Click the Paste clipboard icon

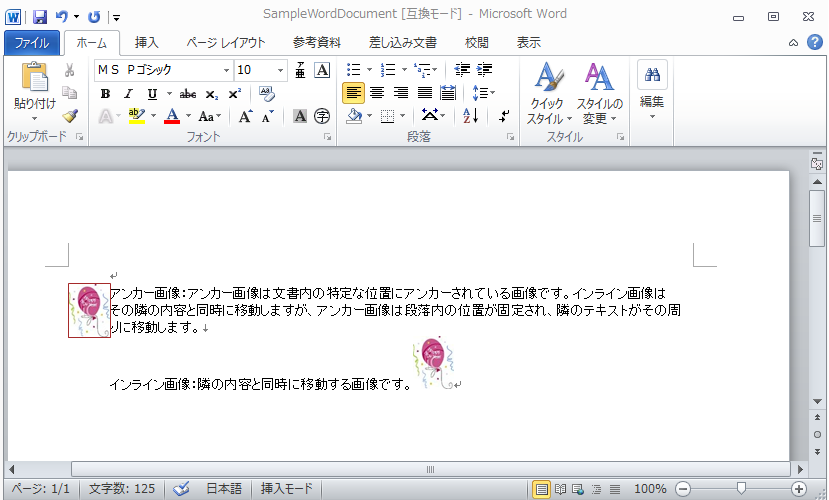(x=35, y=80)
